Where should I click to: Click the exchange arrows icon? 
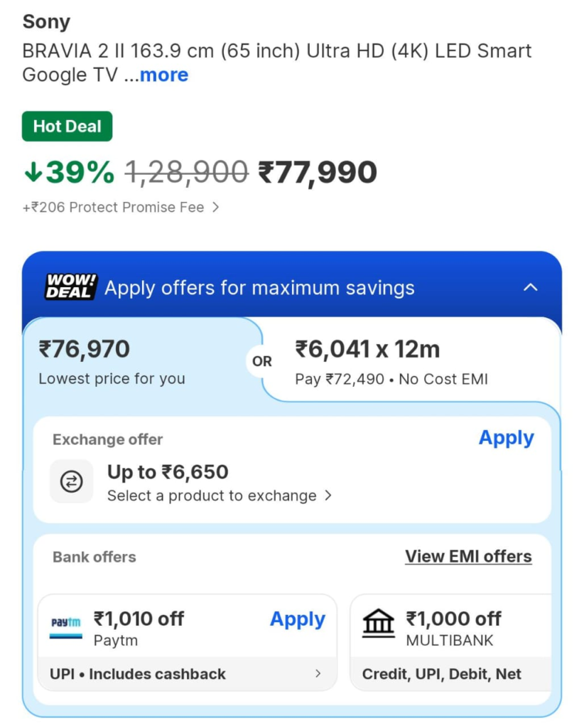click(72, 481)
